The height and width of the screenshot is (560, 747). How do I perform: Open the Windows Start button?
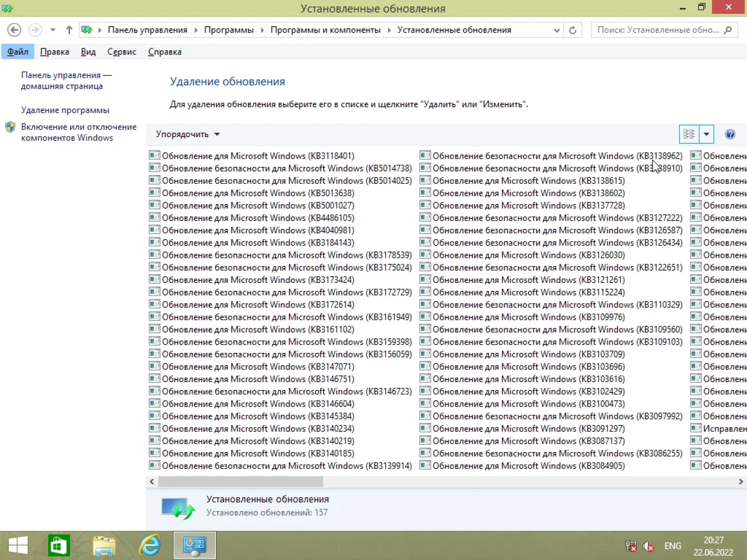point(18,545)
